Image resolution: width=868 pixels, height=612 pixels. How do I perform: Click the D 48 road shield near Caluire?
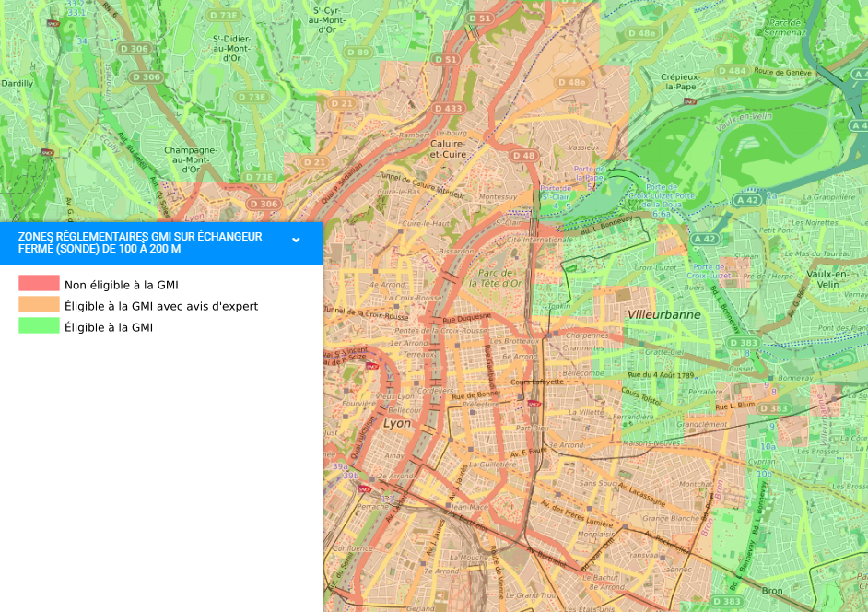[x=523, y=156]
